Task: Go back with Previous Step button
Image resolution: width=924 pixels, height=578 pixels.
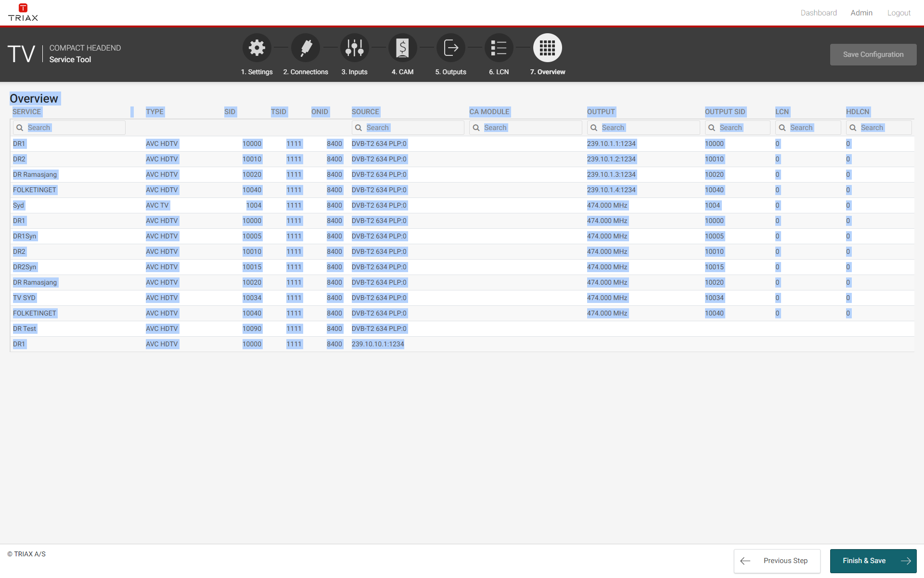Action: tap(777, 561)
